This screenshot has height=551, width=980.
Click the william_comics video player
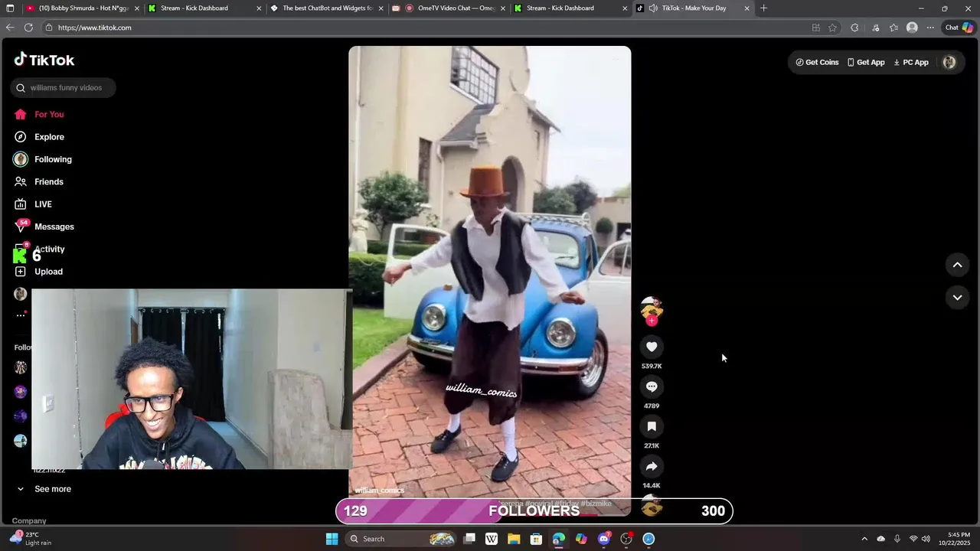pos(490,281)
